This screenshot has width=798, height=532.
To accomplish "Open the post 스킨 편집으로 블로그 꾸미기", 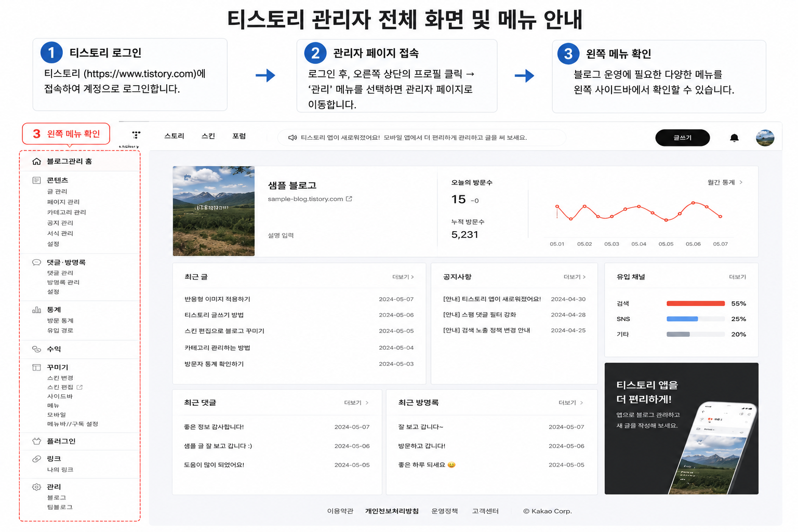I will click(x=224, y=331).
